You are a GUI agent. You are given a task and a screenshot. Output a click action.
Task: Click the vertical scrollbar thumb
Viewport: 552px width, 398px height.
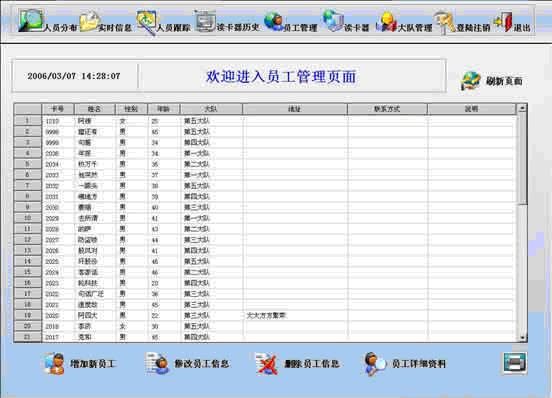[x=522, y=158]
